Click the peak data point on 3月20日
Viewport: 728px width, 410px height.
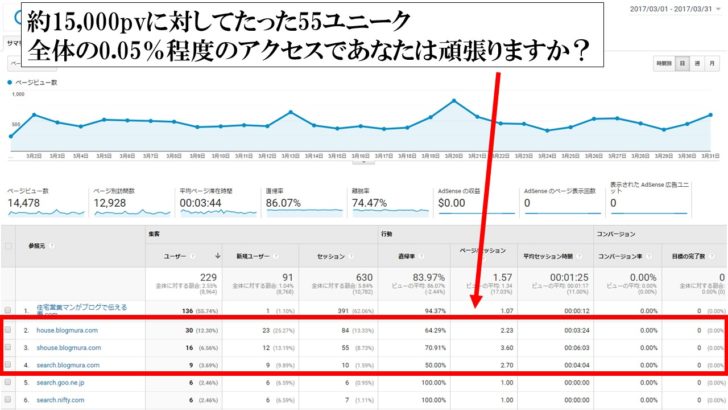[x=454, y=100]
